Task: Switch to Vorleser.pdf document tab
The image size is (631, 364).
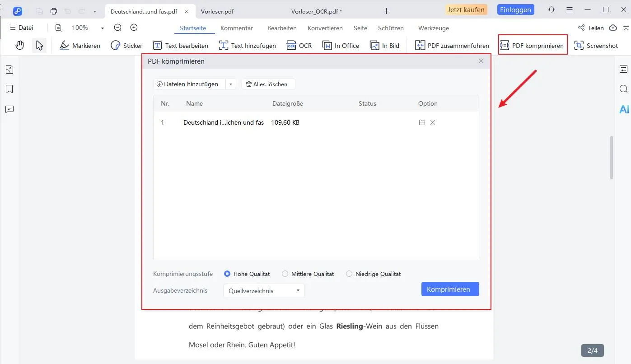Action: tap(217, 11)
